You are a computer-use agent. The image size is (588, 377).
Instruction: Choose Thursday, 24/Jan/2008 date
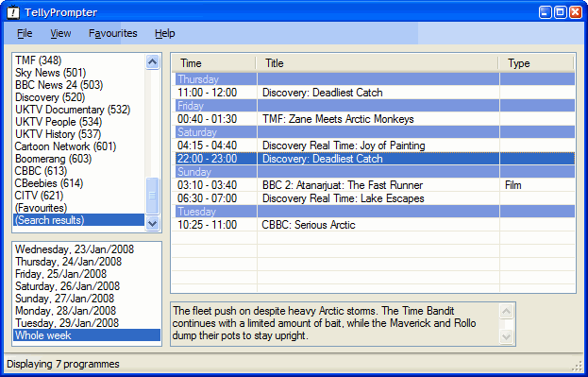(87, 262)
